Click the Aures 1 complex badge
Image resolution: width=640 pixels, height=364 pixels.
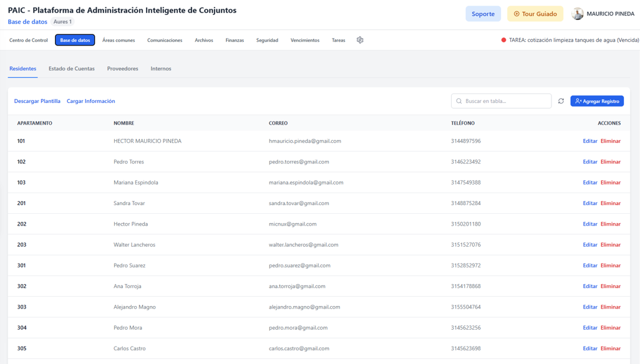(x=62, y=22)
